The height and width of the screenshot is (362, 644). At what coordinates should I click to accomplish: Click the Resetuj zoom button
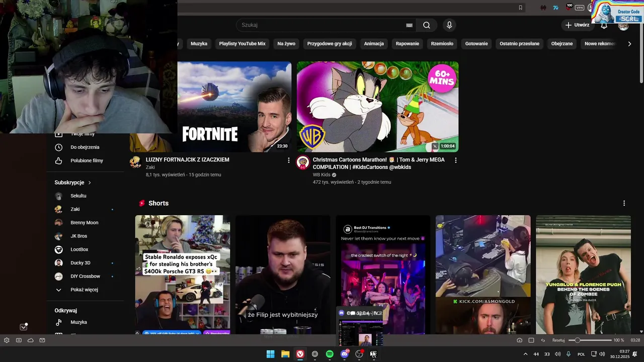point(558,340)
